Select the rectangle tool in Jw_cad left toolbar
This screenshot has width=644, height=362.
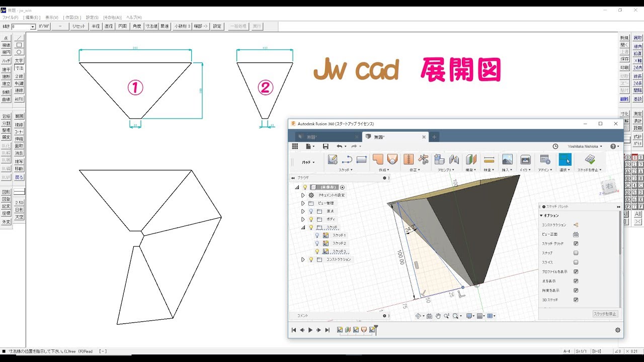coord(19,45)
